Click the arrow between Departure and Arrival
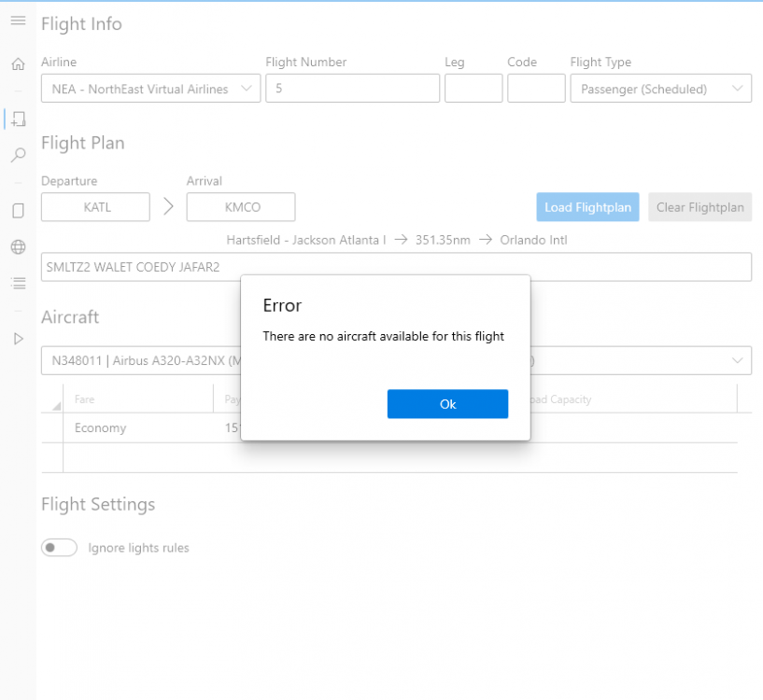Viewport: 763px width, 700px height. pos(168,207)
